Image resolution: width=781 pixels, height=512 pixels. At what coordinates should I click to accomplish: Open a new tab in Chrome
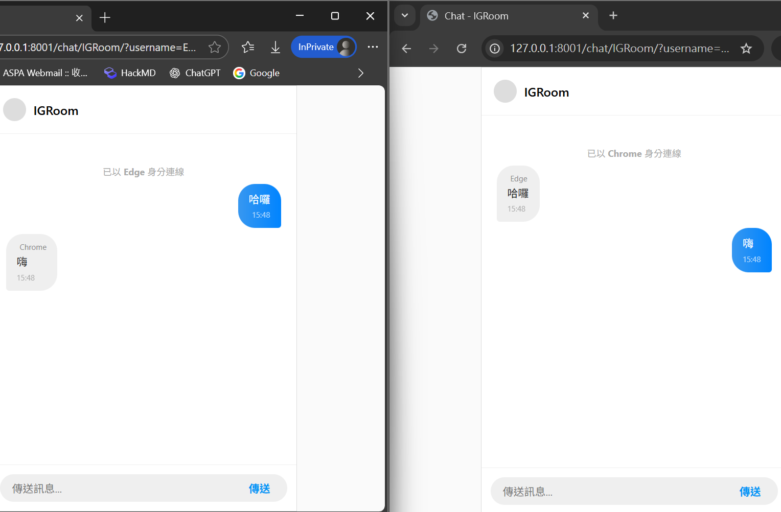(613, 15)
